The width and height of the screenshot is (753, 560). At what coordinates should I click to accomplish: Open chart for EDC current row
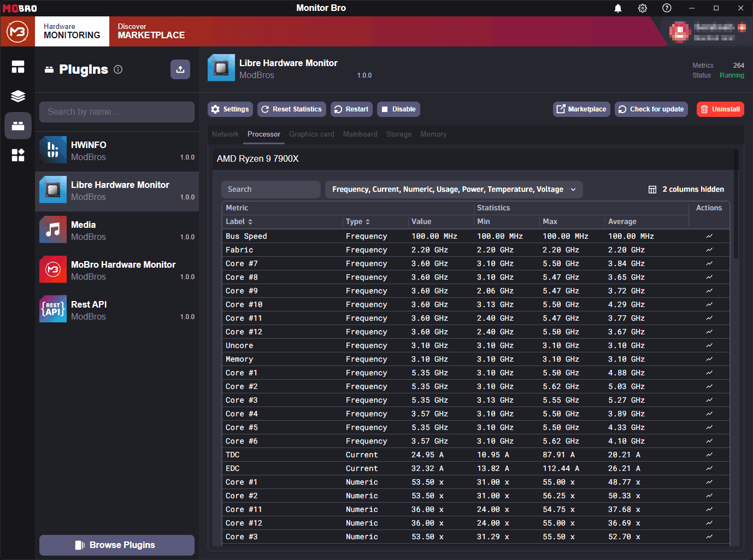[x=709, y=468]
